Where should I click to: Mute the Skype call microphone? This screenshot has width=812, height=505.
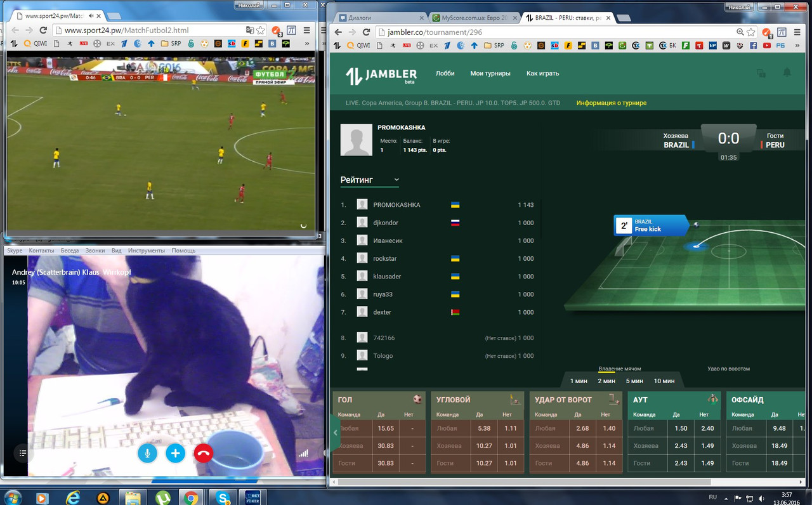click(x=147, y=453)
